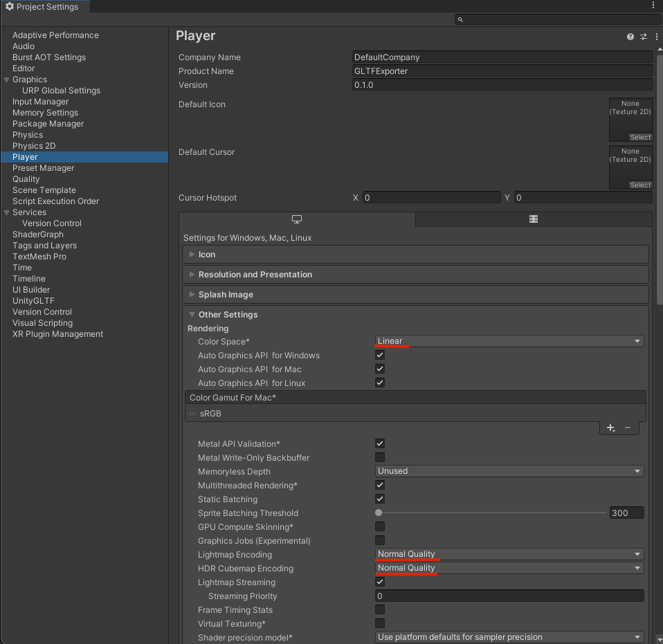Enable the Metal Write-Only Backbuffer checkbox
663x644 pixels.
point(380,458)
